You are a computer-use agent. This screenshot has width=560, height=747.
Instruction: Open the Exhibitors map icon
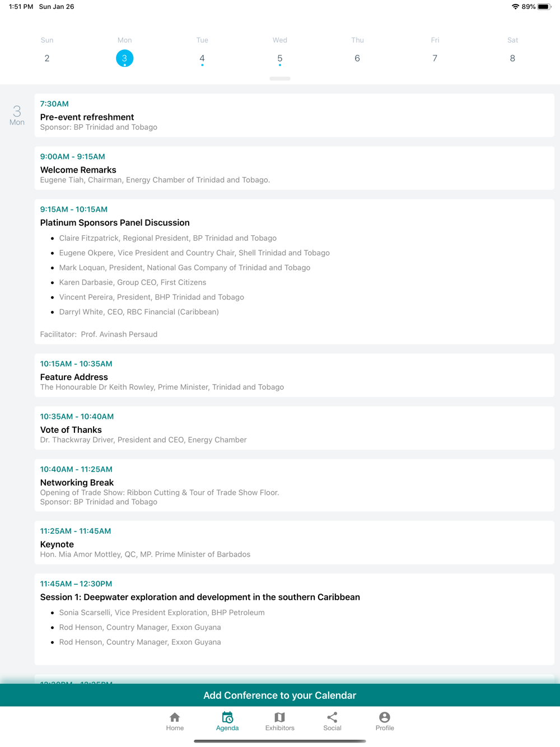(x=279, y=717)
